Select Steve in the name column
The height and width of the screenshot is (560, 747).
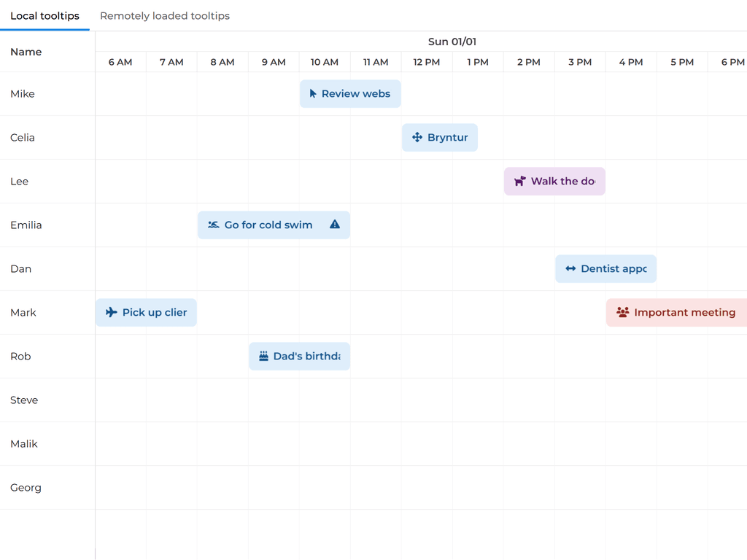pos(24,400)
